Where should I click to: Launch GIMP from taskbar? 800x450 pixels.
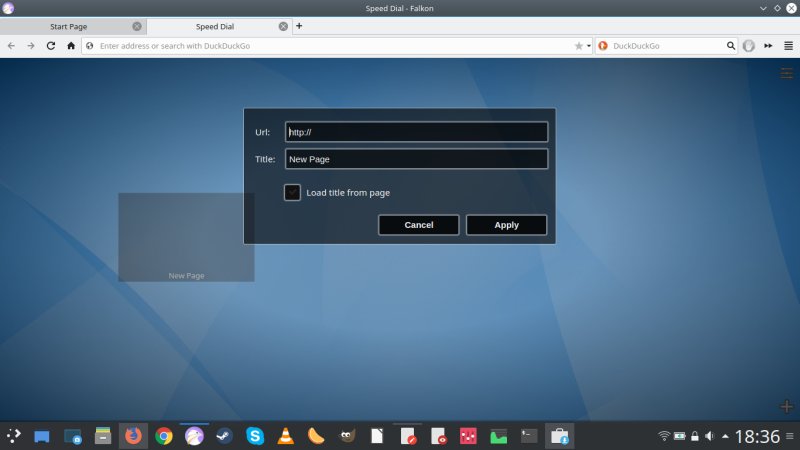point(347,436)
